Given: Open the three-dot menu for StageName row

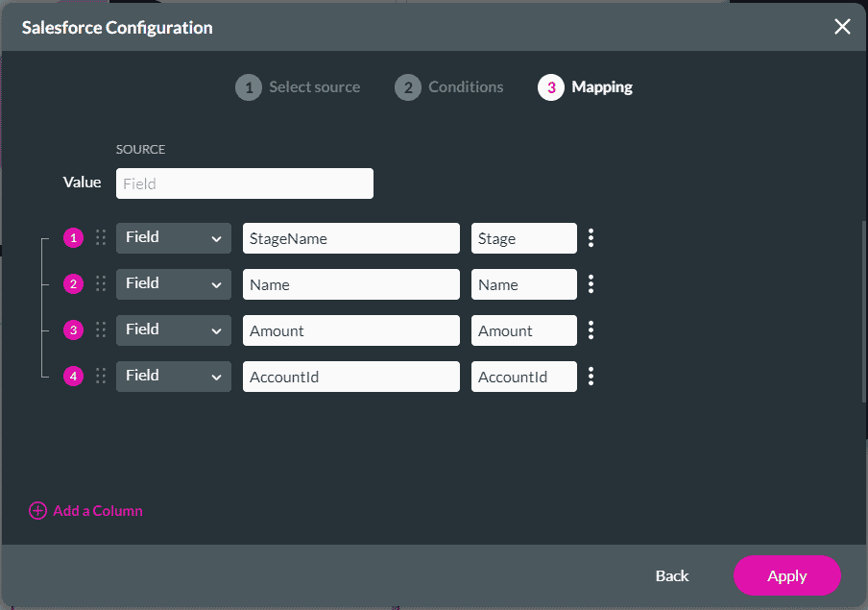Looking at the screenshot, I should pos(591,238).
